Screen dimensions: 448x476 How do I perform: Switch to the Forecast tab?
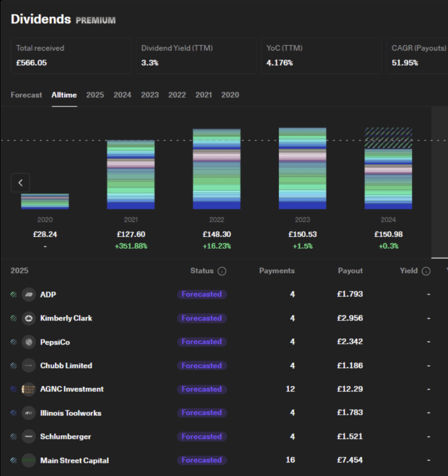click(x=26, y=95)
